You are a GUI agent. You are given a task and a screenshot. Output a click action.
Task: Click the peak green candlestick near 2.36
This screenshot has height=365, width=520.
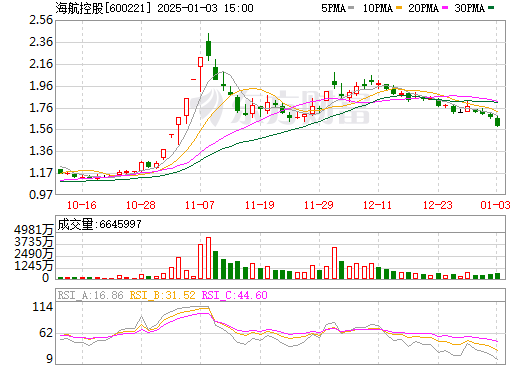(209, 48)
